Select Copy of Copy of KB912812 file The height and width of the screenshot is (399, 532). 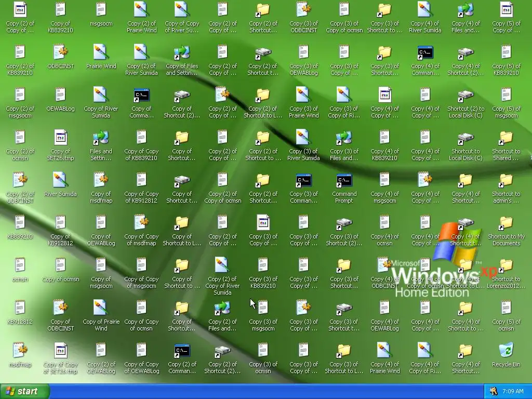click(x=141, y=180)
